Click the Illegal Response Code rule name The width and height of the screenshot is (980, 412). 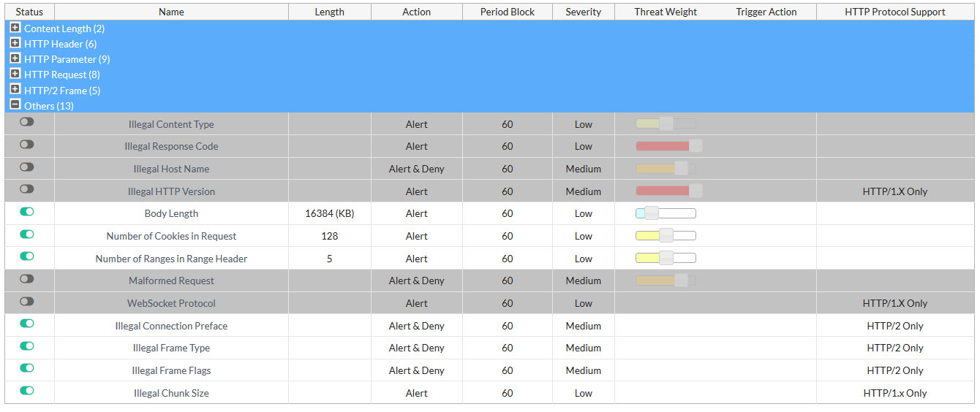pos(171,146)
